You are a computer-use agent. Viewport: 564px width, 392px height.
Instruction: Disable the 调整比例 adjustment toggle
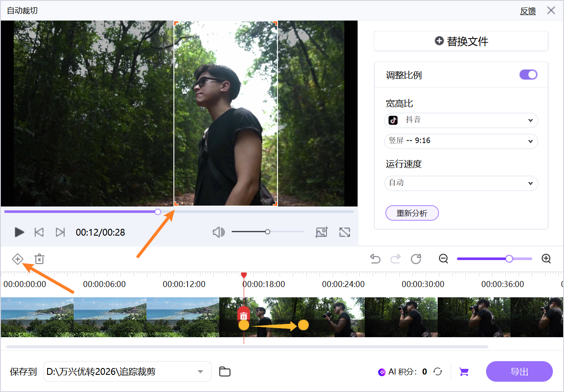click(528, 74)
